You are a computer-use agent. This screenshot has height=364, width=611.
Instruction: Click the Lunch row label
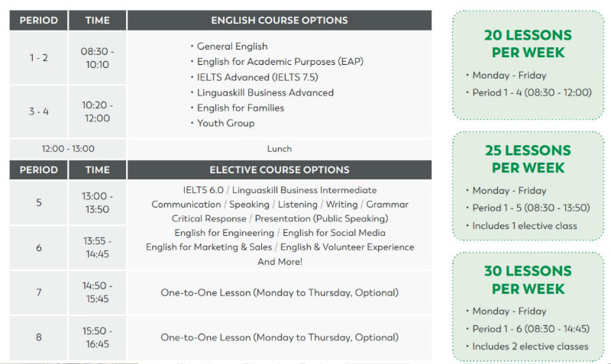(x=280, y=149)
